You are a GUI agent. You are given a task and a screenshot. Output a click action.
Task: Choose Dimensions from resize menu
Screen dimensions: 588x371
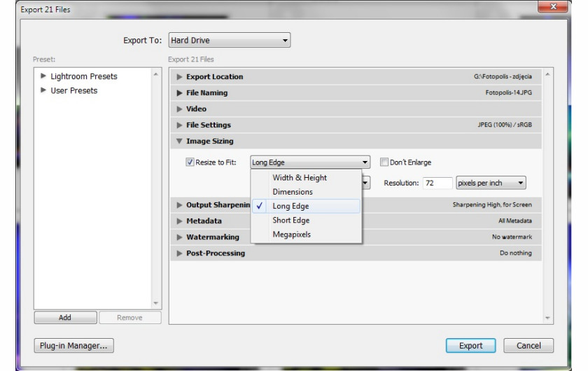tap(307, 192)
